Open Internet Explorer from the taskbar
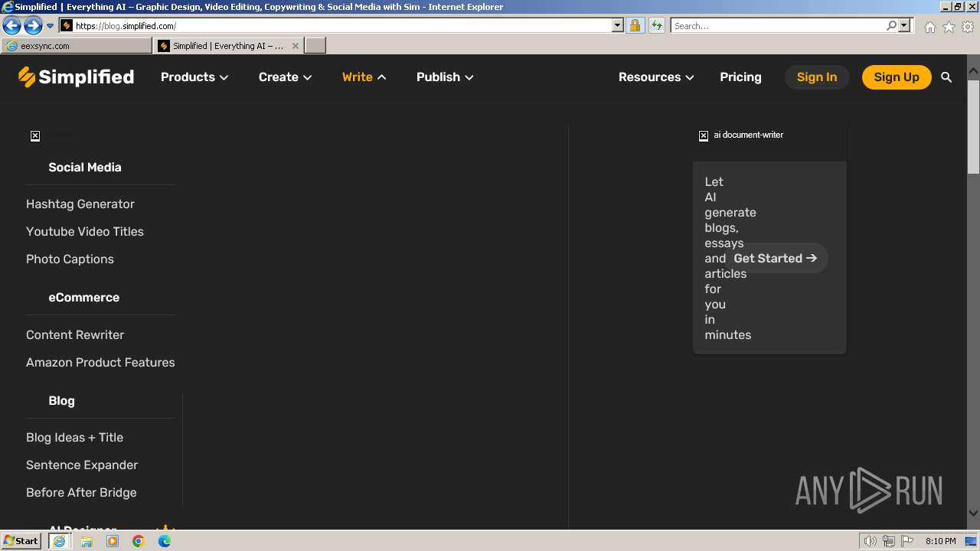Screen dimensions: 980x551 coord(59,541)
